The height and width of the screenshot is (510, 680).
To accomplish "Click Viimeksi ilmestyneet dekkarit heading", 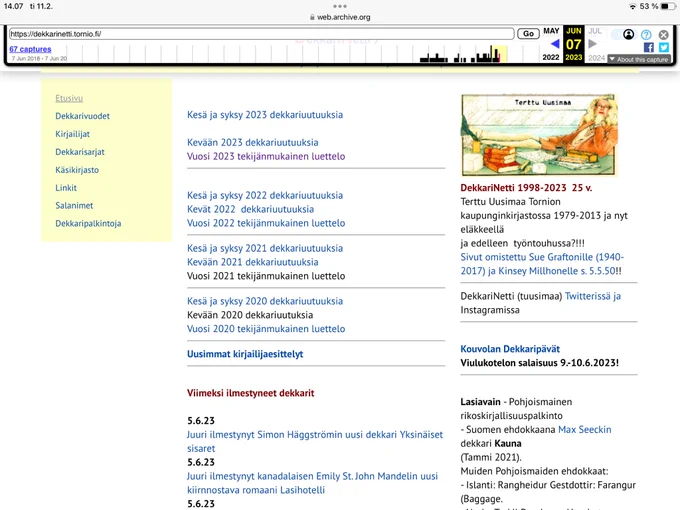I will 250,393.
